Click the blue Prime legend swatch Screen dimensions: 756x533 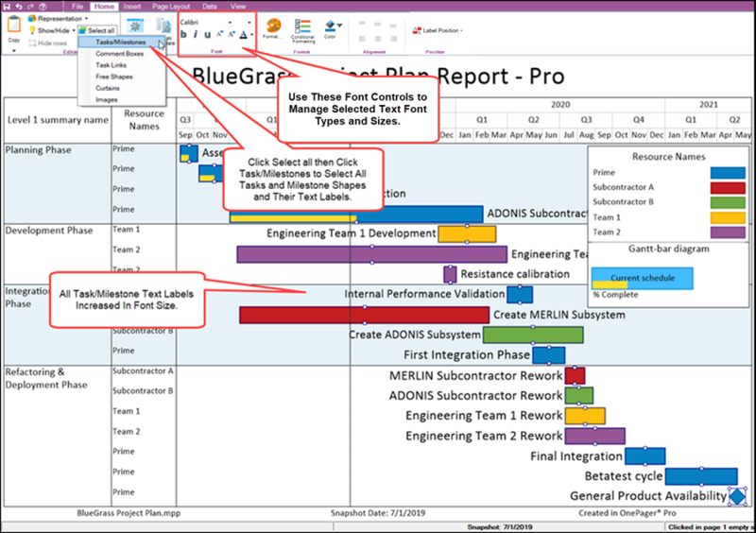(x=728, y=173)
